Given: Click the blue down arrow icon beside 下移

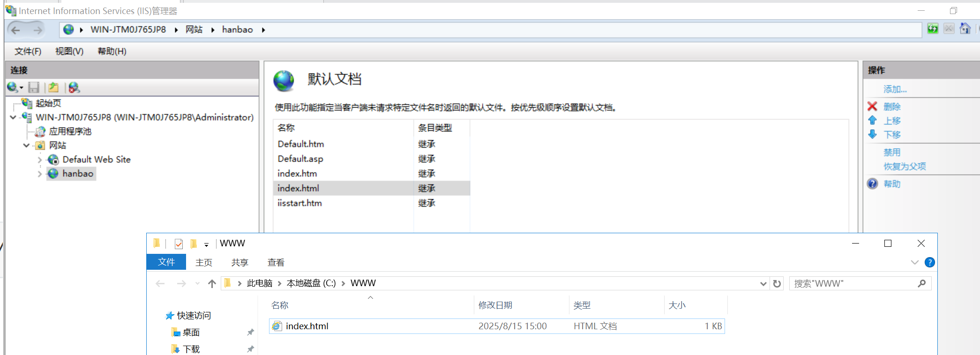Looking at the screenshot, I should (872, 134).
